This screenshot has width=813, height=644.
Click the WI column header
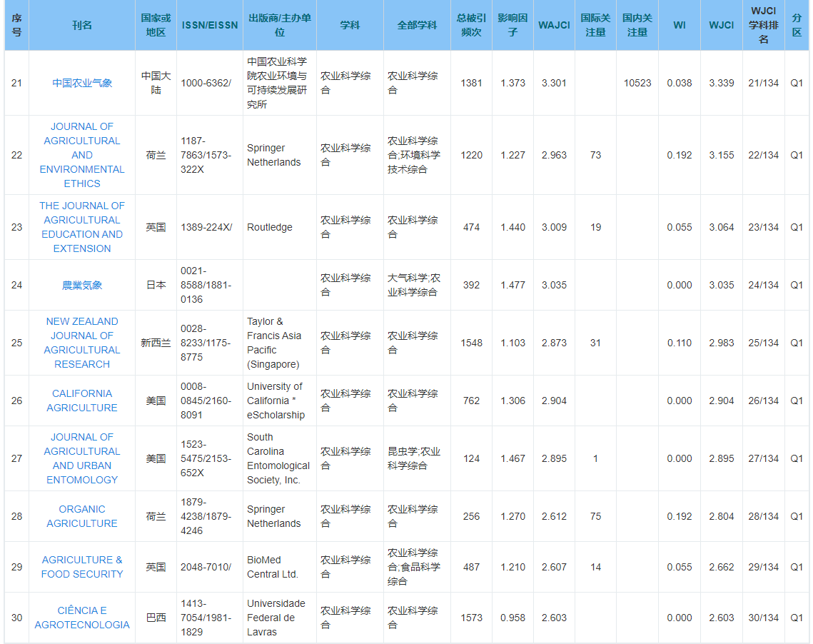coord(680,25)
